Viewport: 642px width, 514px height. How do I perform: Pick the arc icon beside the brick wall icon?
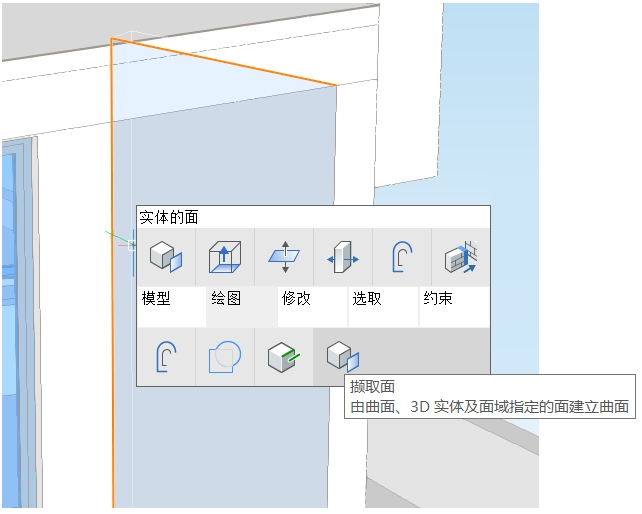point(402,257)
